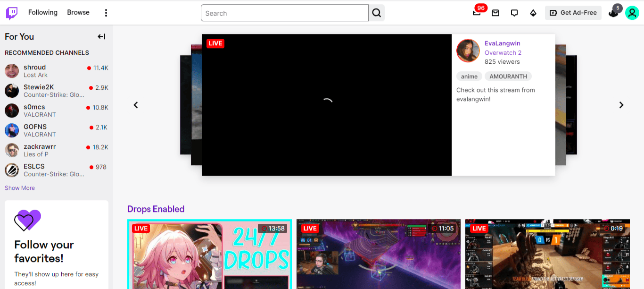Click shroud's 11.4K viewer count
The height and width of the screenshot is (289, 644).
[x=100, y=68]
